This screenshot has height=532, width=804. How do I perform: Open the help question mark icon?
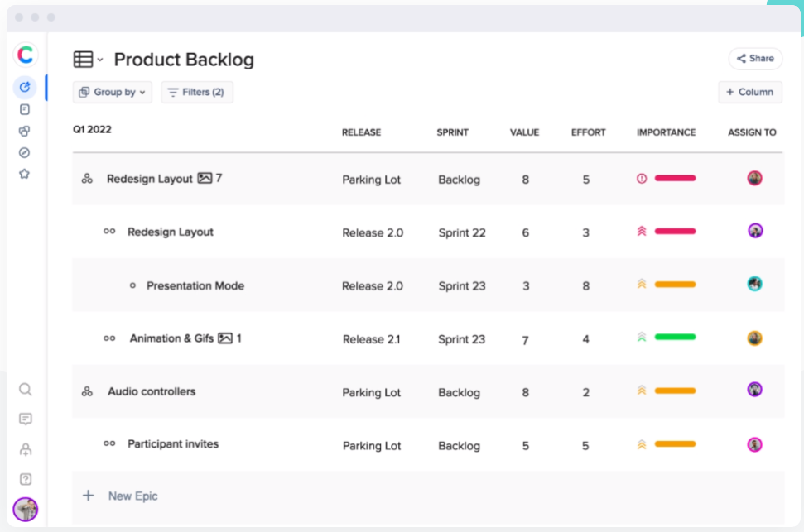(26, 479)
